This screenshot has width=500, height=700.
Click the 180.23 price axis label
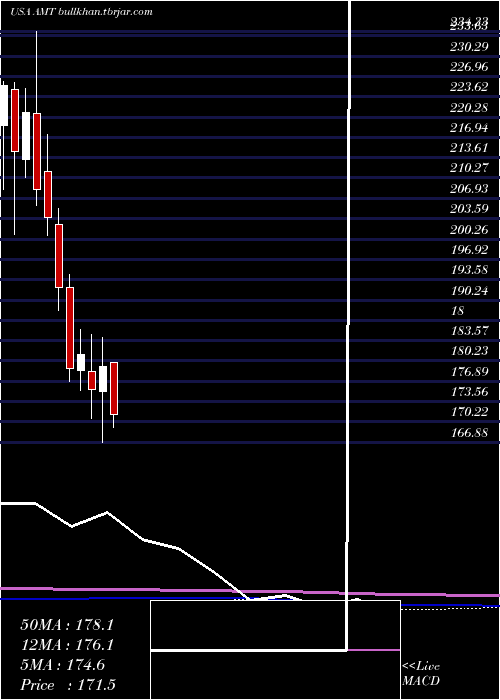click(469, 351)
